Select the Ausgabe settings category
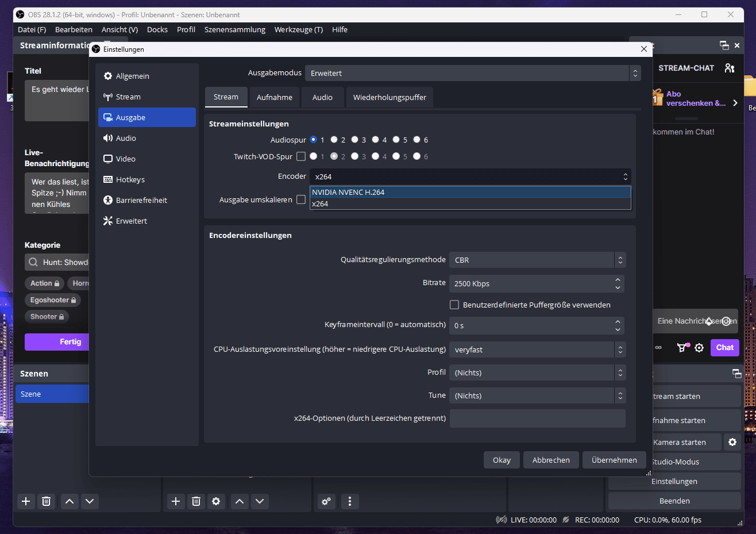 click(x=147, y=117)
